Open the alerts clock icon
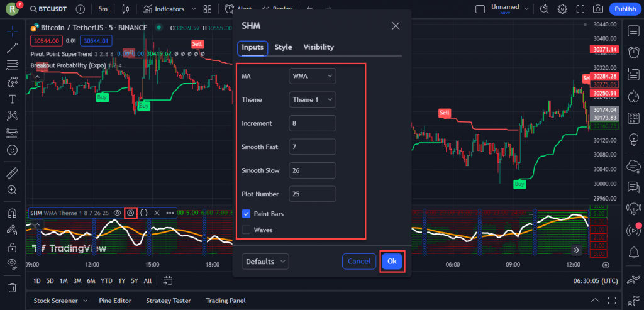This screenshot has height=310, width=644. tap(633, 53)
